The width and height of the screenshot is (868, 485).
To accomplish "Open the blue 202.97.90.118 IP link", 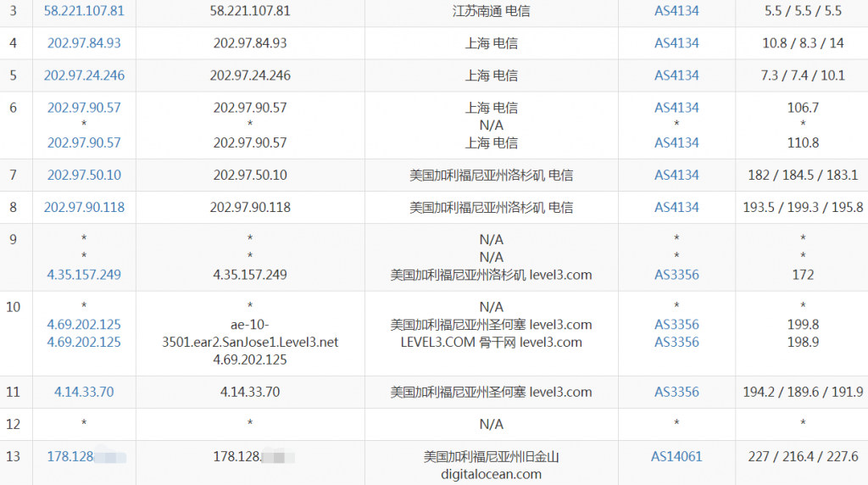I will (84, 207).
